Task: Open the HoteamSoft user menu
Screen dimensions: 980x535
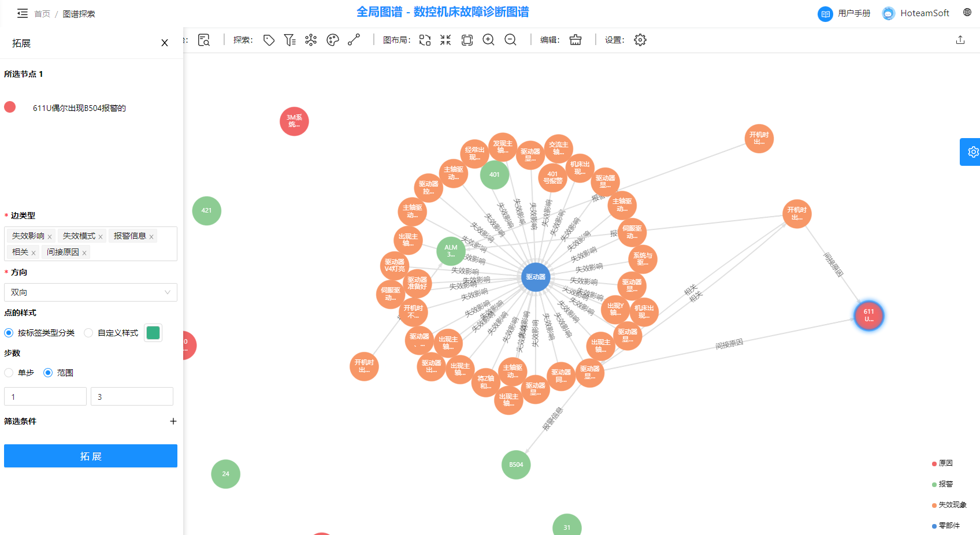Action: (x=924, y=13)
